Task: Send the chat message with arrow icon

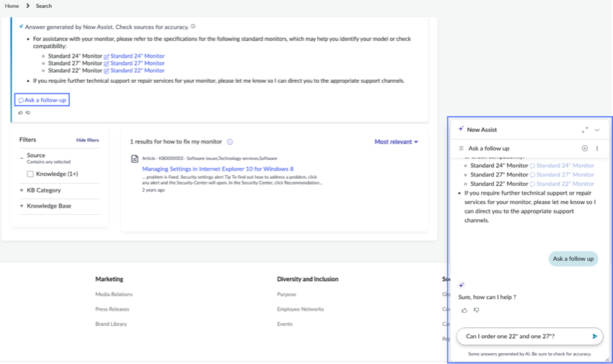Action: pyautogui.click(x=595, y=337)
